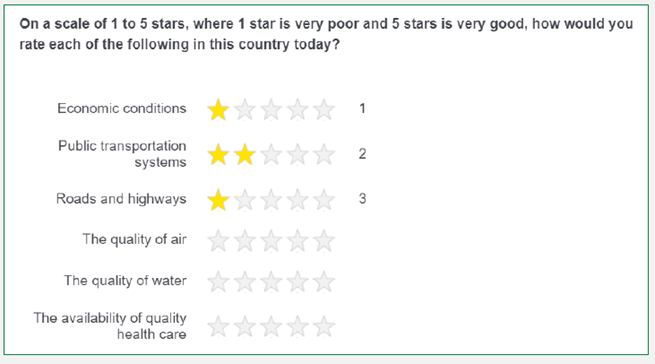This screenshot has width=655, height=364.
Task: Select second star for Roads and highways
Action: [x=245, y=200]
